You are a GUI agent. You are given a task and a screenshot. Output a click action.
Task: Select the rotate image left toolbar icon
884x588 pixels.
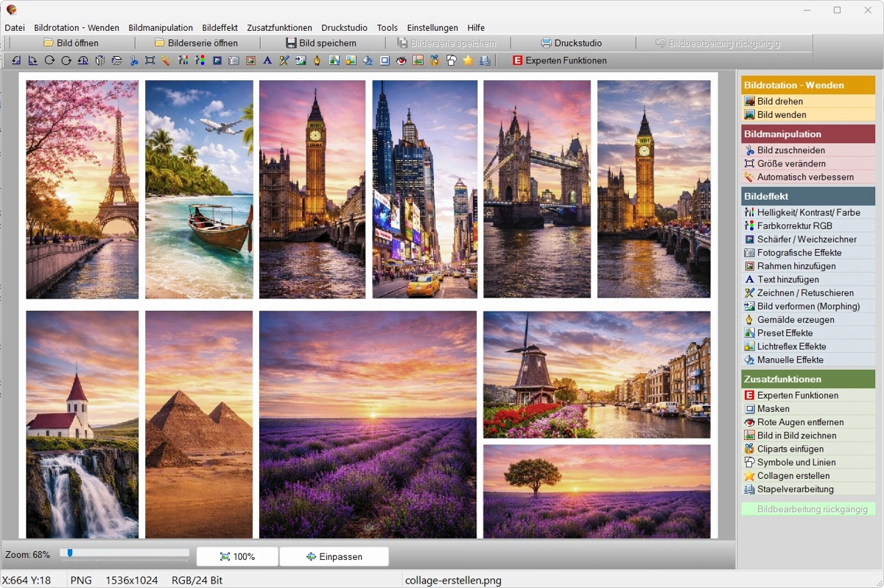[17, 60]
